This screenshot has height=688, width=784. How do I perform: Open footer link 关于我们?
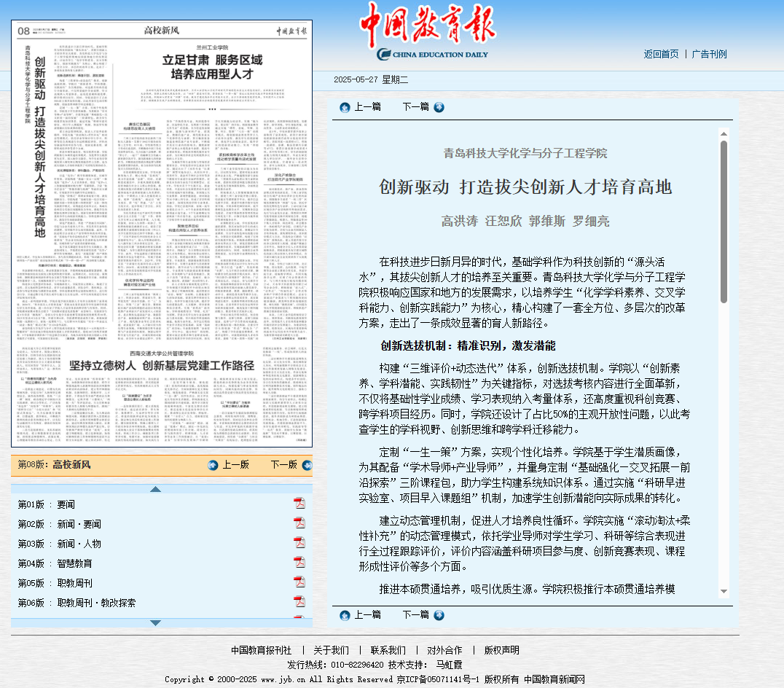[331, 650]
